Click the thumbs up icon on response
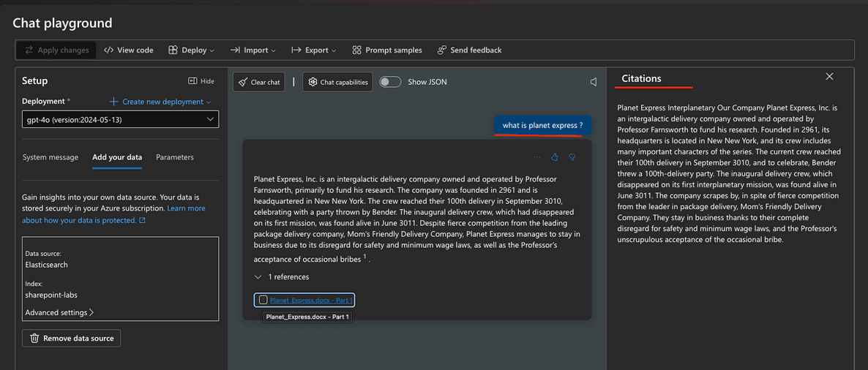 coord(555,157)
